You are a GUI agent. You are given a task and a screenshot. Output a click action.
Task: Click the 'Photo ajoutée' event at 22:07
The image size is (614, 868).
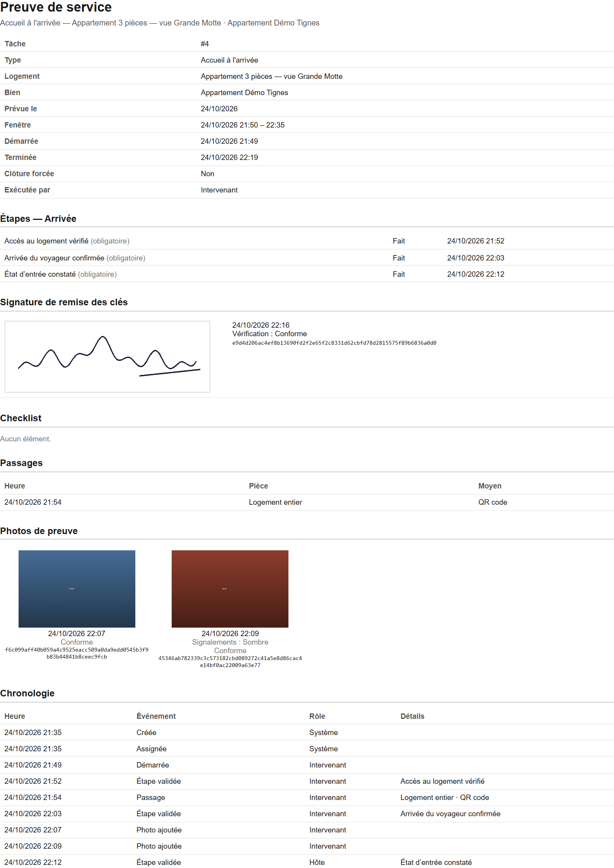tap(159, 830)
